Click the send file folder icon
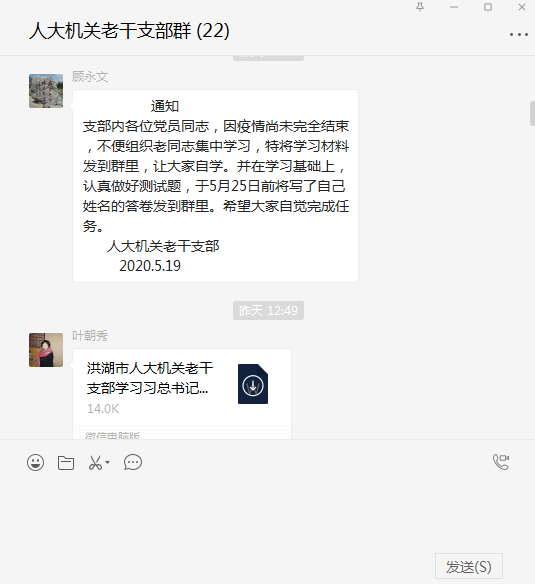 [66, 463]
